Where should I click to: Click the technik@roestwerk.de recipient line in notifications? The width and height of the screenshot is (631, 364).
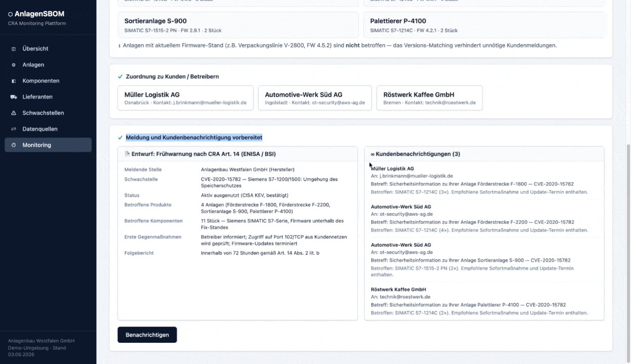(401, 297)
